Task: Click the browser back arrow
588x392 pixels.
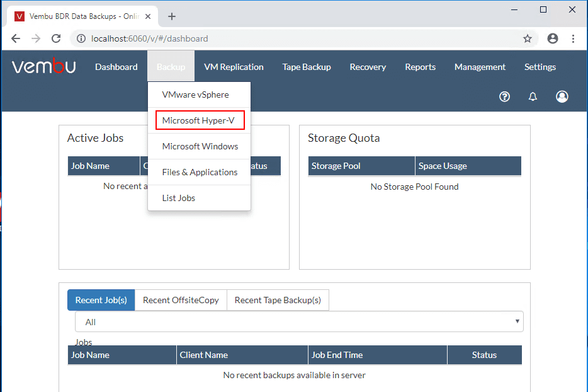Action: (16, 38)
